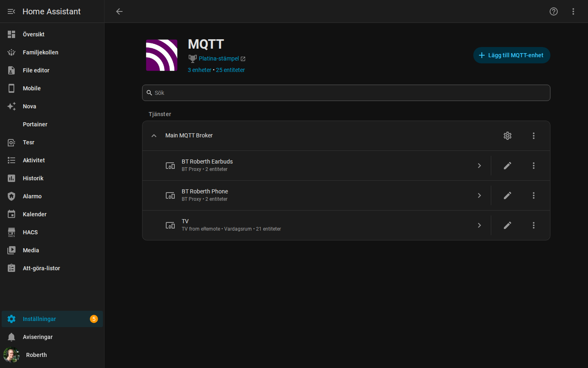
Task: Open Main MQTT Broker configure gear
Action: click(x=508, y=136)
